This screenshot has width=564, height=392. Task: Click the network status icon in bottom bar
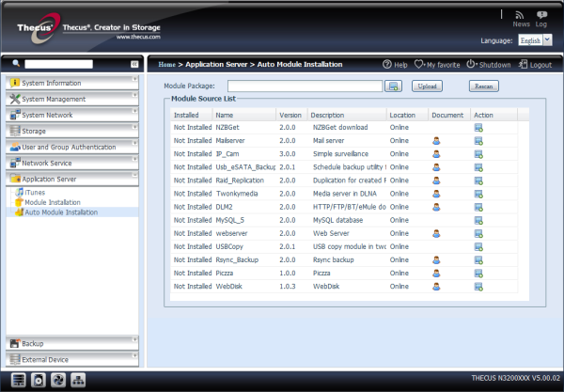tap(79, 381)
